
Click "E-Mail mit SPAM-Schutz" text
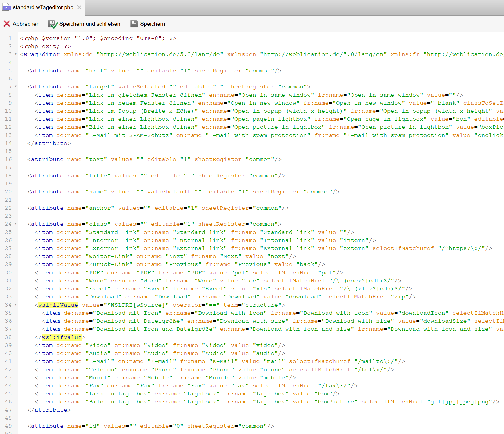[x=129, y=135]
